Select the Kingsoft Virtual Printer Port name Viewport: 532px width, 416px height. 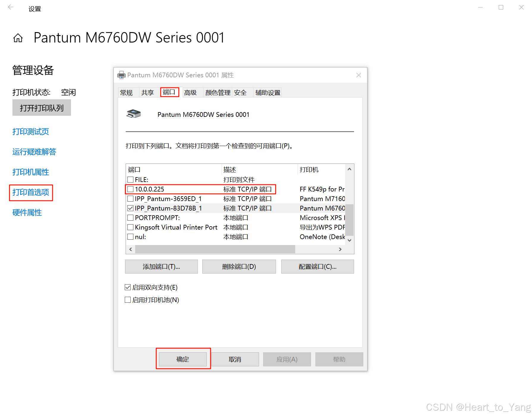[176, 227]
